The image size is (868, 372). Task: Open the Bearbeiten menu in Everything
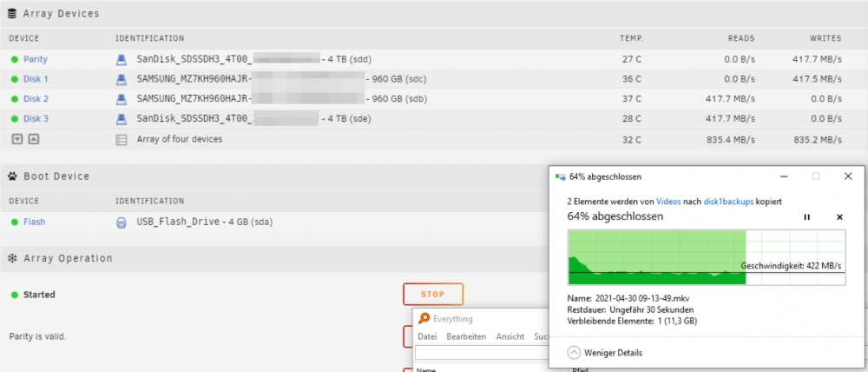466,336
